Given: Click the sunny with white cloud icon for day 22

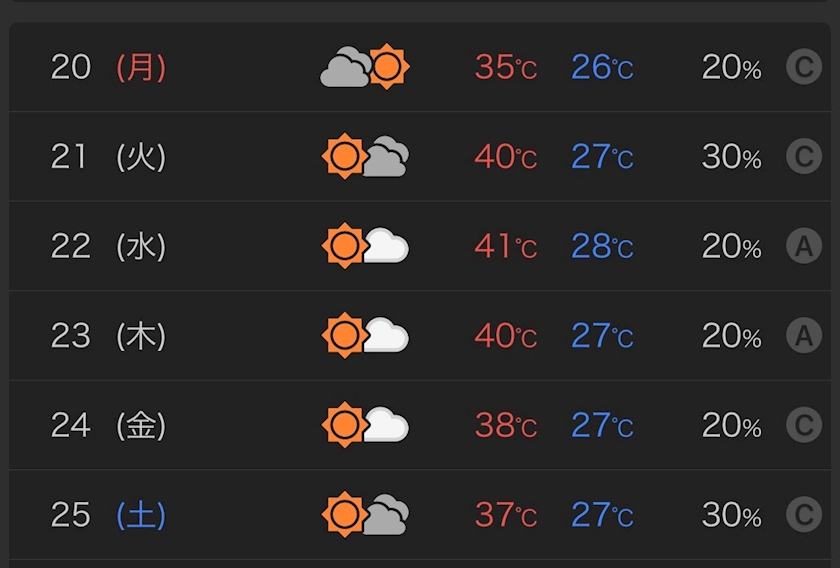Looking at the screenshot, I should (365, 245).
